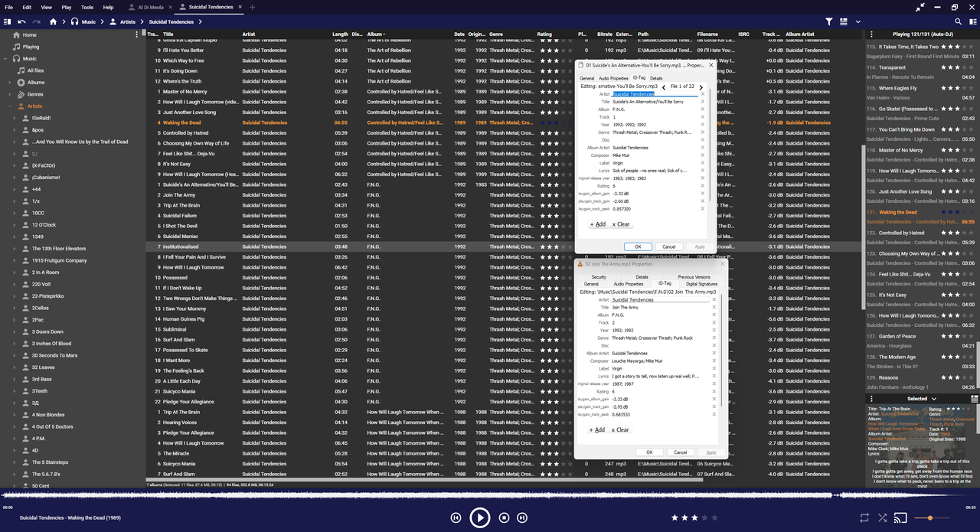
Task: Toggle the media tree sidebar icon
Action: click(6, 21)
